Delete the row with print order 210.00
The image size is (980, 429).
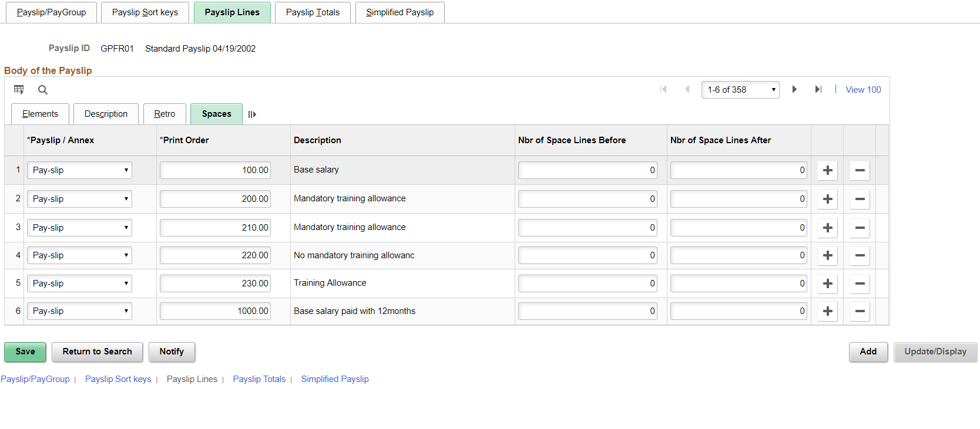click(860, 228)
